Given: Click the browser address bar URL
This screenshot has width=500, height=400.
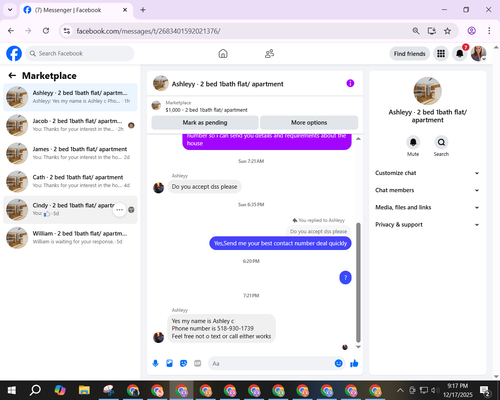Looking at the screenshot, I should (148, 31).
